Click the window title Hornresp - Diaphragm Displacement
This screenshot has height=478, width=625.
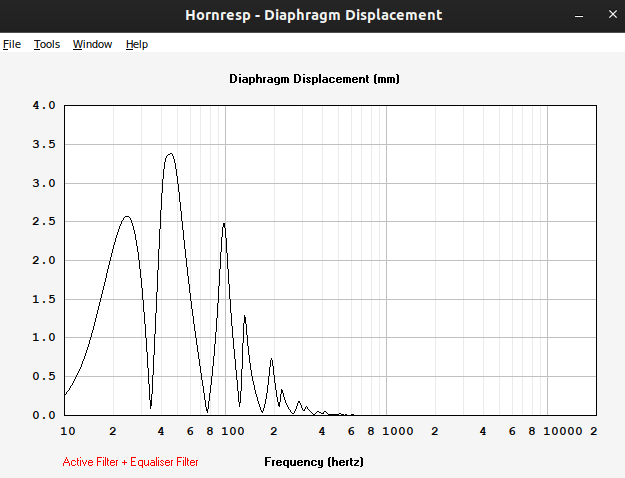coord(314,15)
